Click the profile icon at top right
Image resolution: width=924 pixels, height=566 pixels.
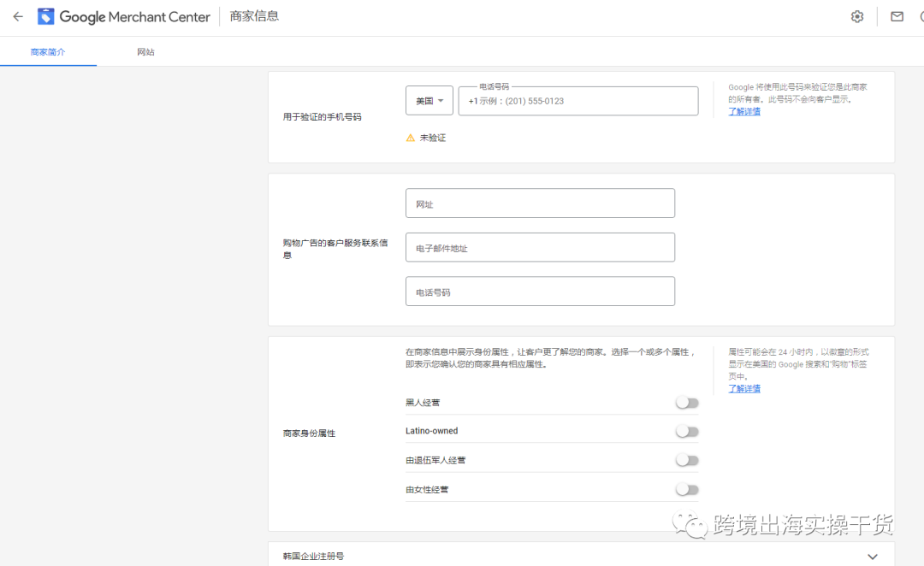pyautogui.click(x=921, y=15)
